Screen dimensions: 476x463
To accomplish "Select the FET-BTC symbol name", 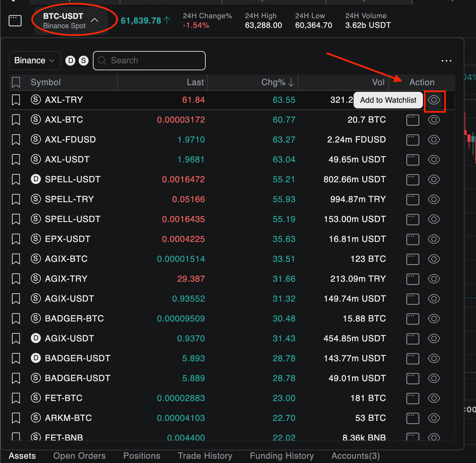I will click(64, 398).
